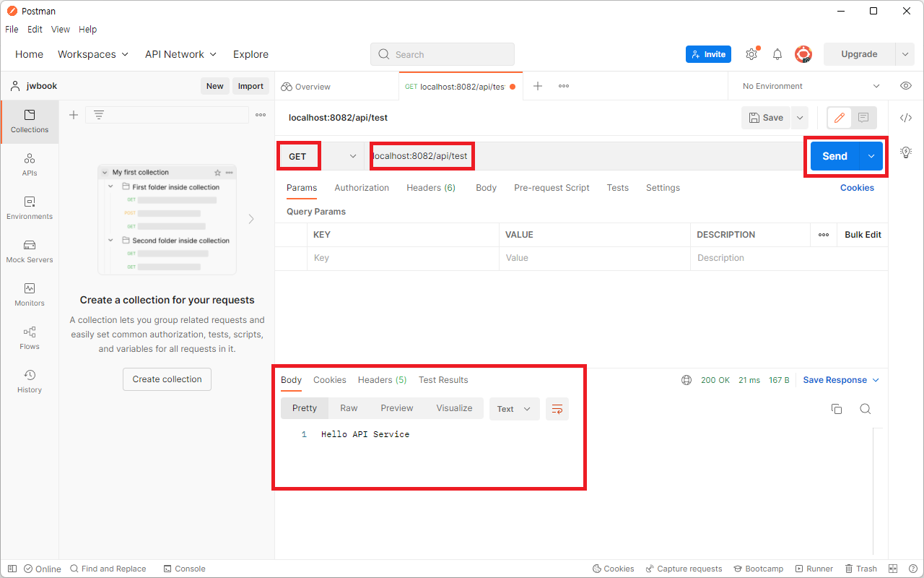The width and height of the screenshot is (924, 578).
Task: Open the user avatar menu
Action: 803,54
